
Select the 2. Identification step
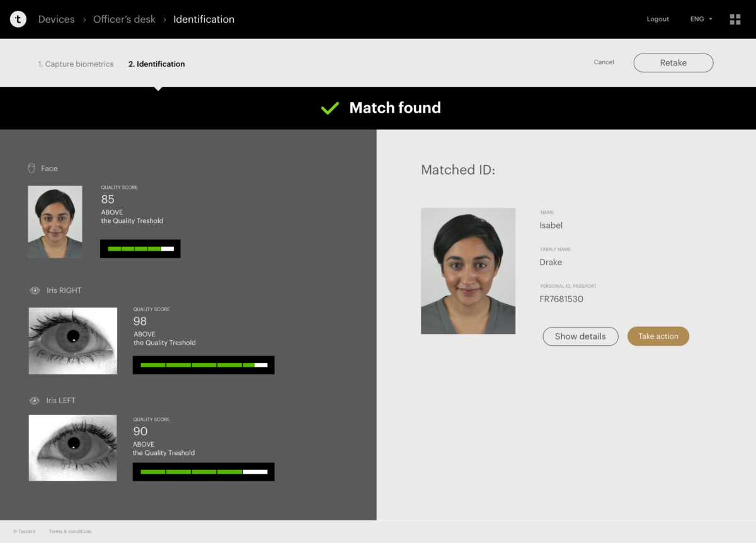pos(156,64)
